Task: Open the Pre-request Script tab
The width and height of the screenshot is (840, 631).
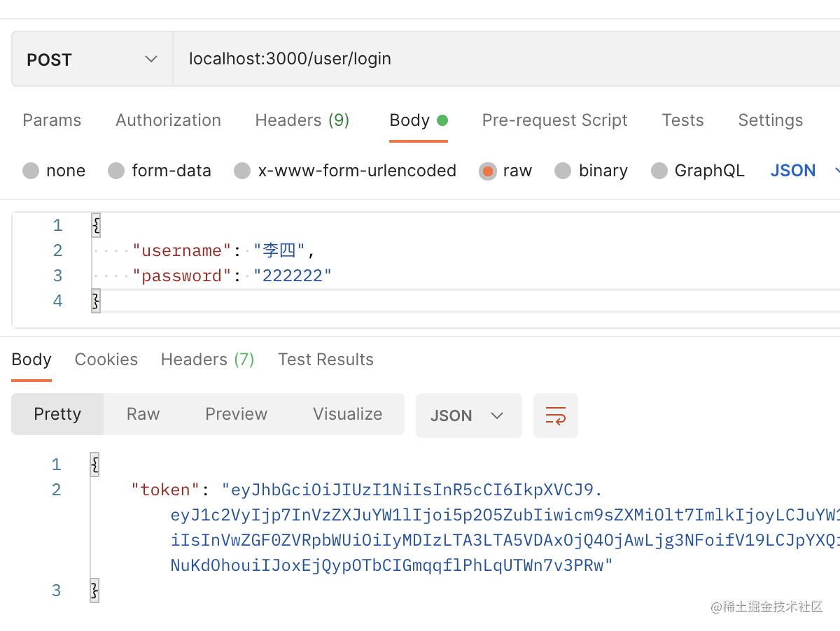Action: coord(554,120)
